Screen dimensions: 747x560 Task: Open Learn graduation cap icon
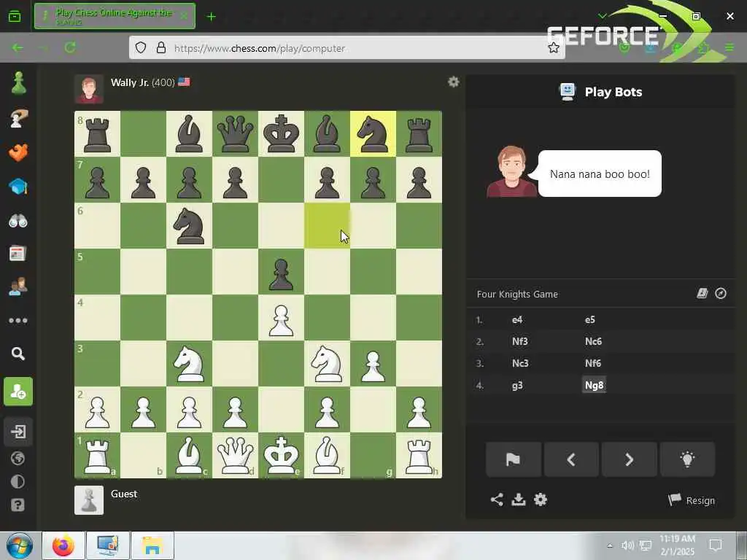tap(18, 186)
